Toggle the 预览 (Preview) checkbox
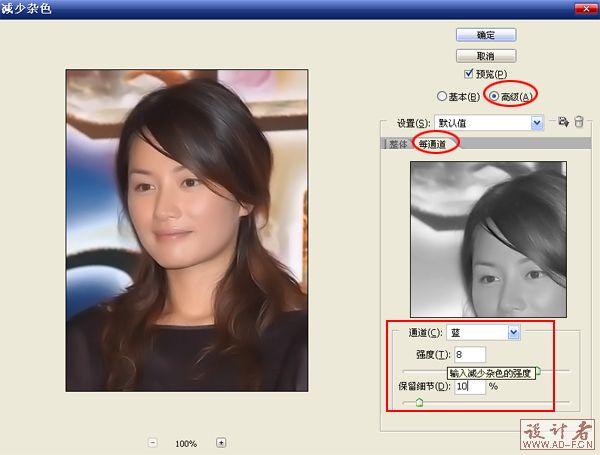 pyautogui.click(x=469, y=74)
